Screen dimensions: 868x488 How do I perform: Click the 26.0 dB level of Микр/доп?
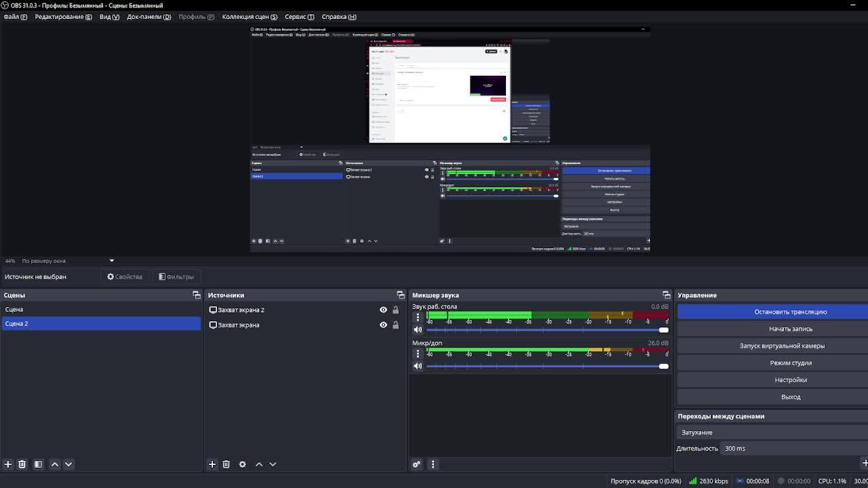tap(658, 343)
